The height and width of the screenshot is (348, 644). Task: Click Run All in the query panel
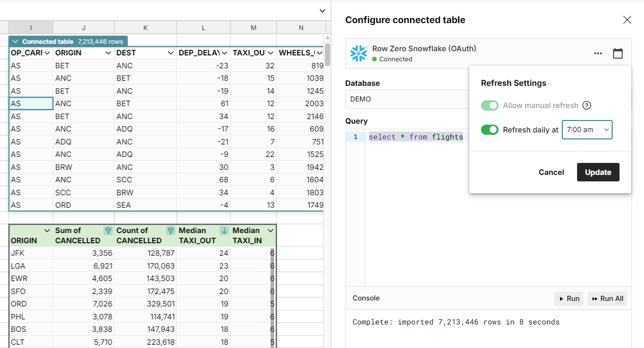point(607,298)
